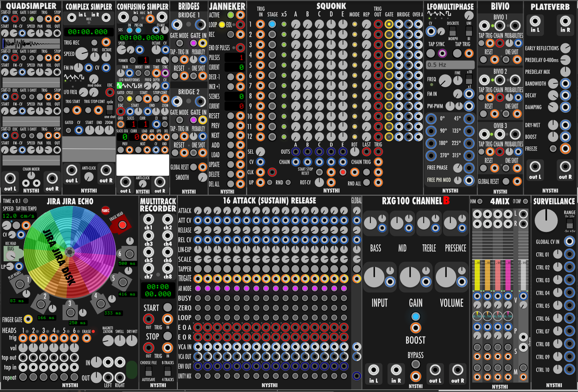Click the out R jack on CONFUSING SIMPLER
The width and height of the screenshot is (578, 392).
[x=160, y=182]
